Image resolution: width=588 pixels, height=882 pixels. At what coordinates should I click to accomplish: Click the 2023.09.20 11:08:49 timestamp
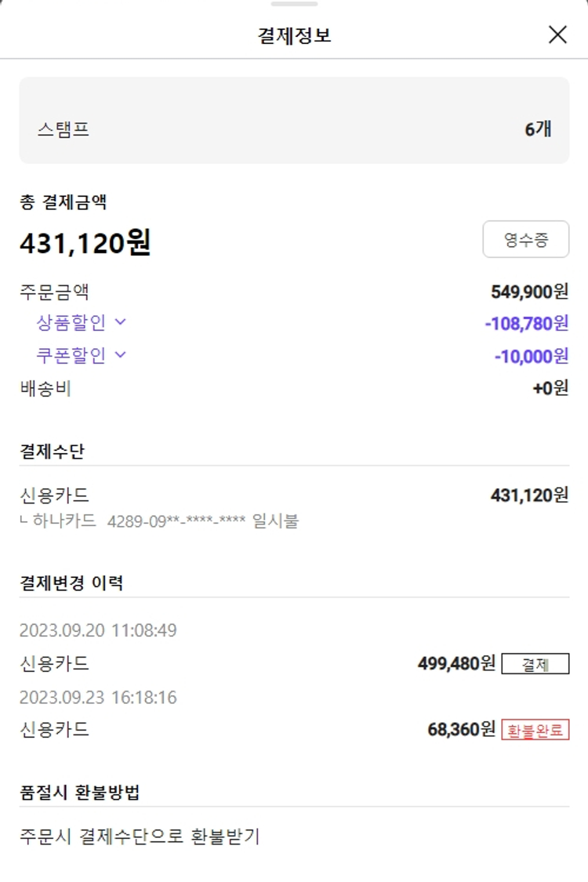(x=98, y=630)
